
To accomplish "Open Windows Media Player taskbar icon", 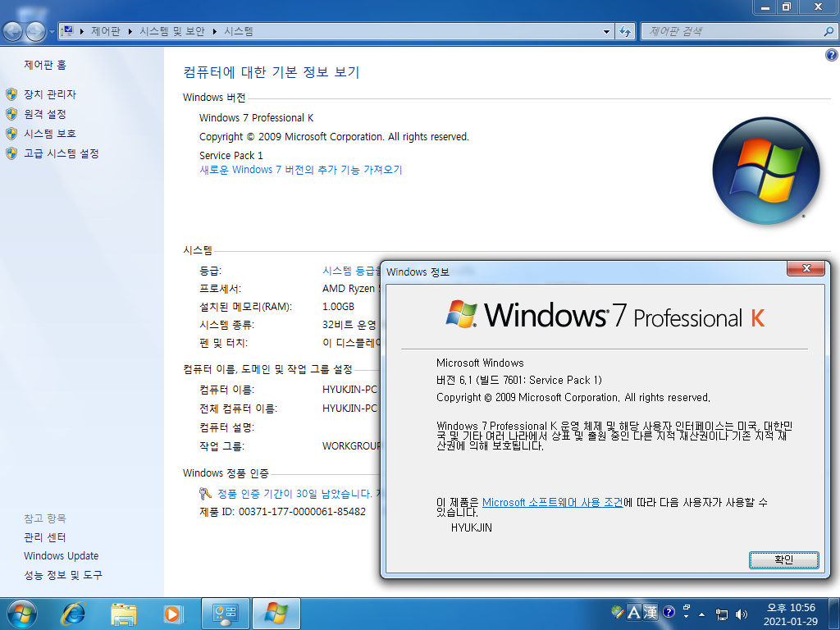I will pyautogui.click(x=173, y=614).
